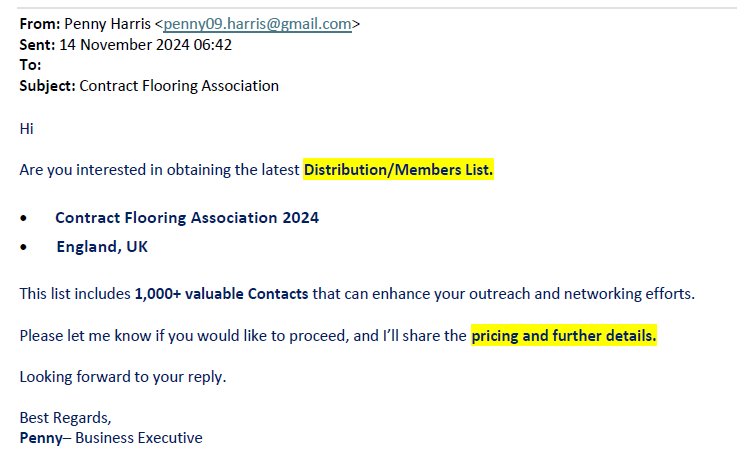Click the highlighted pricing and further details text
The image size is (739, 468).
pyautogui.click(x=564, y=336)
